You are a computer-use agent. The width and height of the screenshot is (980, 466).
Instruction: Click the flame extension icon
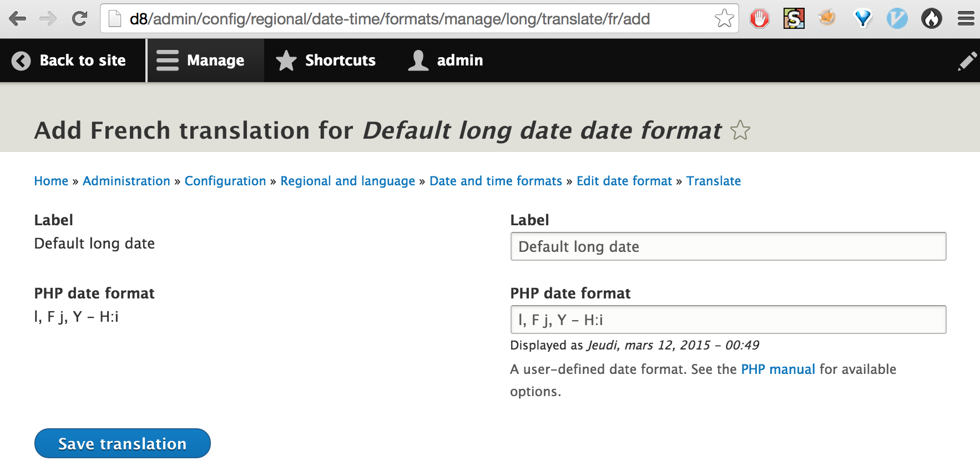tap(931, 19)
